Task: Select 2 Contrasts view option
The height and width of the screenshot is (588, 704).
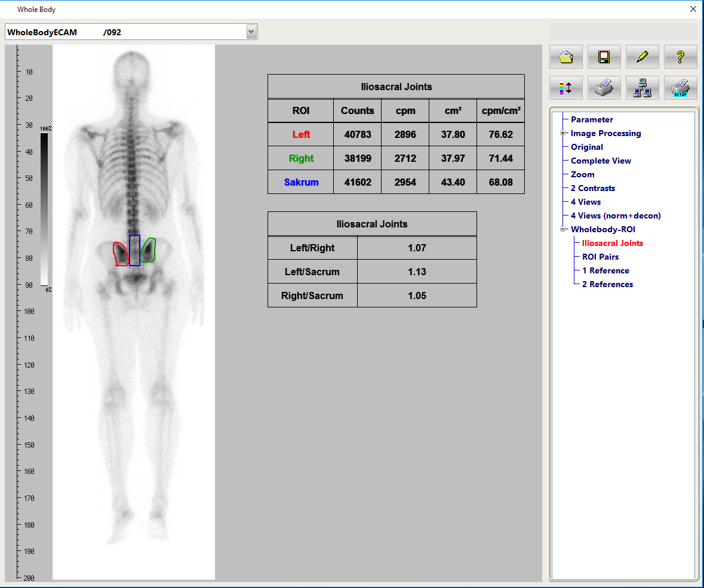Action: coord(592,188)
